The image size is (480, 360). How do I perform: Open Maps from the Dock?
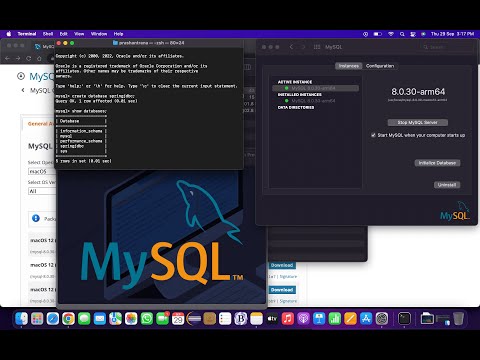point(115,319)
